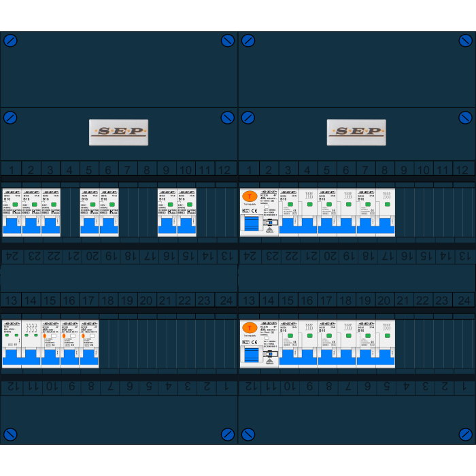Toggle the 40A RCD lever in the left panel's slot 15
The width and height of the screenshot is (476, 476).
[x=51, y=357]
